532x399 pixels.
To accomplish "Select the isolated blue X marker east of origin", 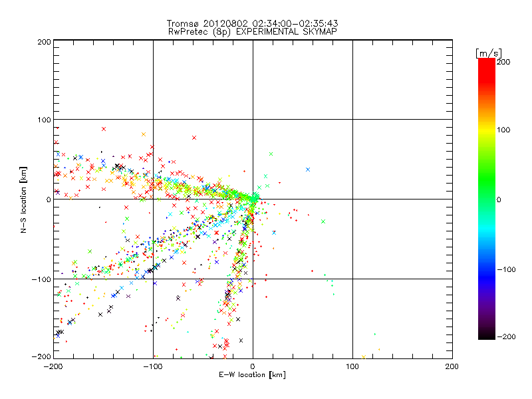I will click(x=308, y=169).
